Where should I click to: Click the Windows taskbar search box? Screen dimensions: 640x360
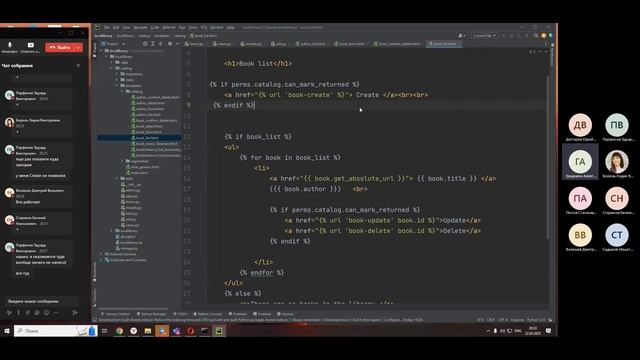[56, 331]
